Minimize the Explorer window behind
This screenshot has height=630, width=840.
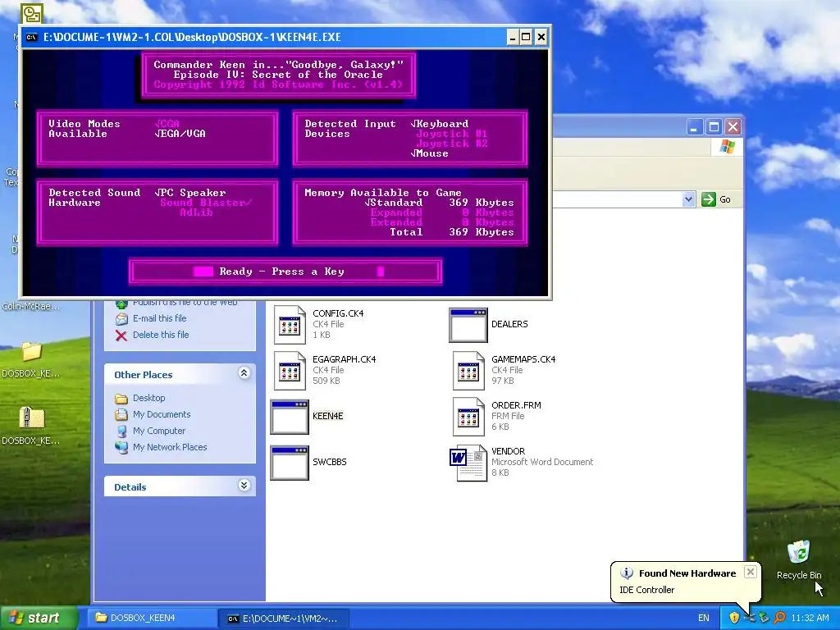tap(695, 127)
